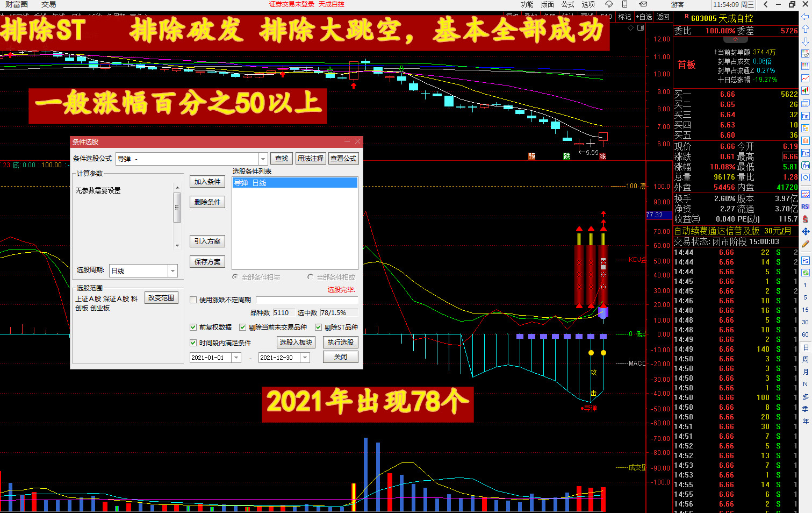
Task: Click the red line chart icon in sidebar
Action: tap(805, 79)
